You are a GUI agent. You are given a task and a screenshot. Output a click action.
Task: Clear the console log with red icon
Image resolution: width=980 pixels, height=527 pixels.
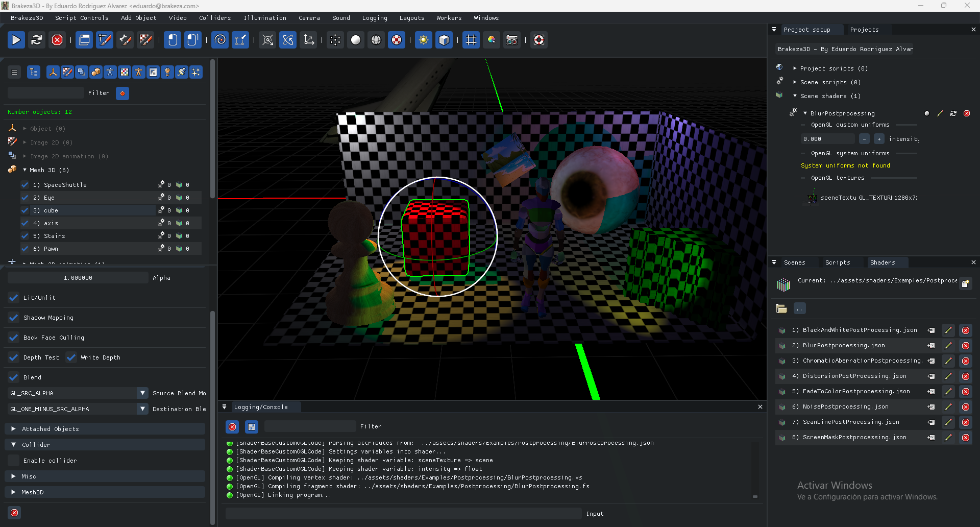tap(232, 427)
